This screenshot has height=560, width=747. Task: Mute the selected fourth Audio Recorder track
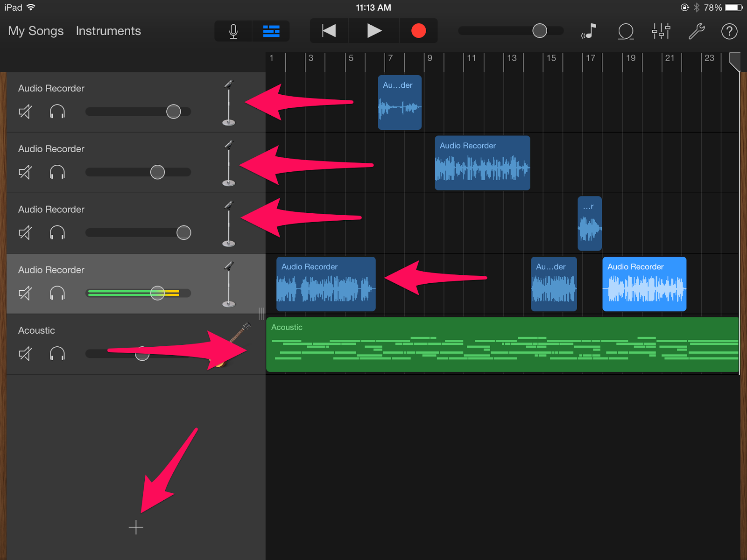25,293
